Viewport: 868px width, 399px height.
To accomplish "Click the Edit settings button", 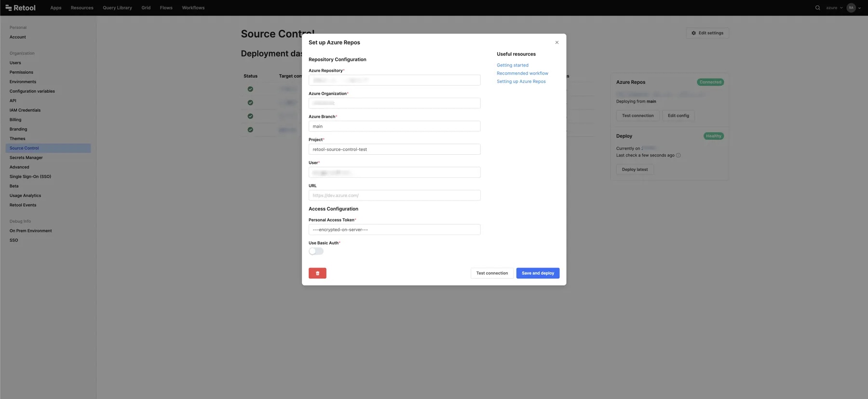I will click(x=707, y=33).
